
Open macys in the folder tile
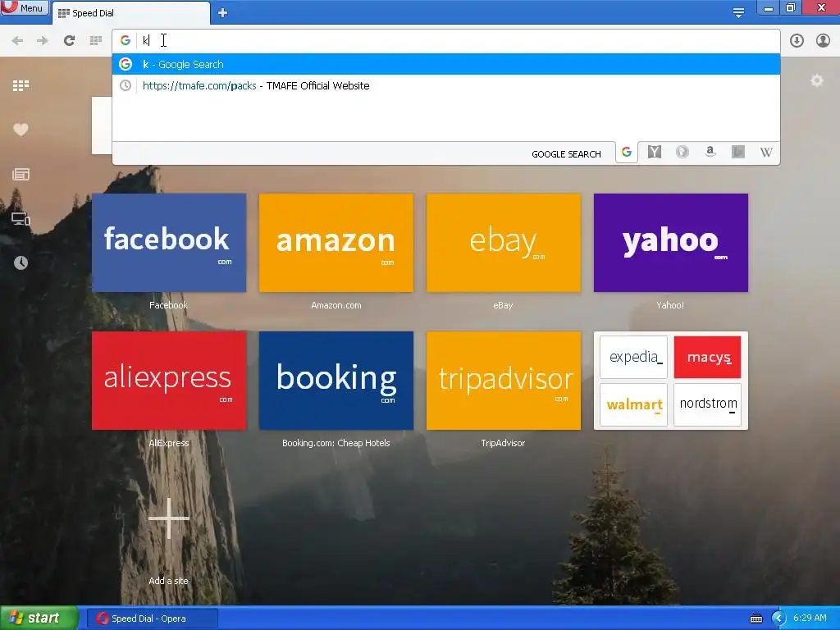point(707,357)
